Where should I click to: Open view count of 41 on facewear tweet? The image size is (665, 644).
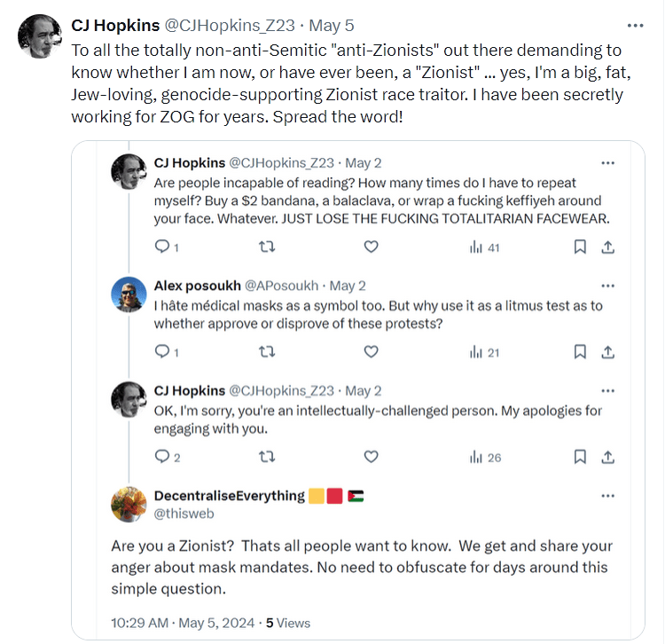[x=484, y=247]
